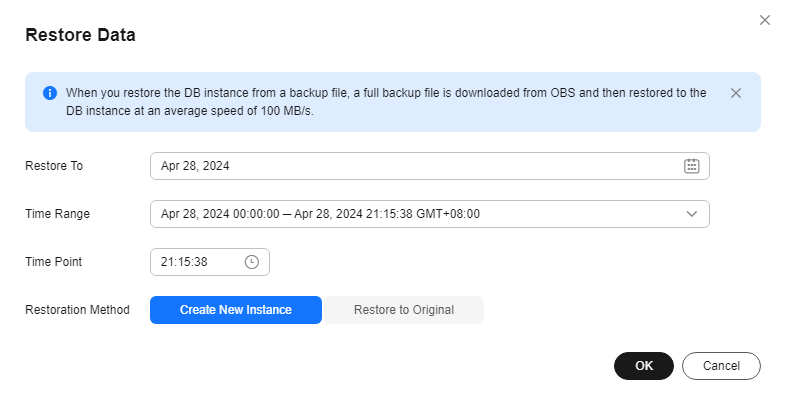The height and width of the screenshot is (408, 786).
Task: Click the 21:15:38 time value
Action: tap(184, 262)
